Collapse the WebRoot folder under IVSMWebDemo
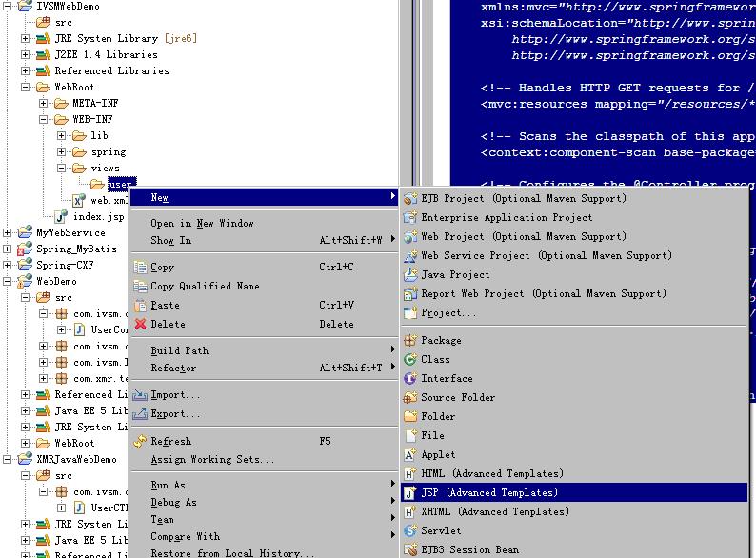 point(25,88)
